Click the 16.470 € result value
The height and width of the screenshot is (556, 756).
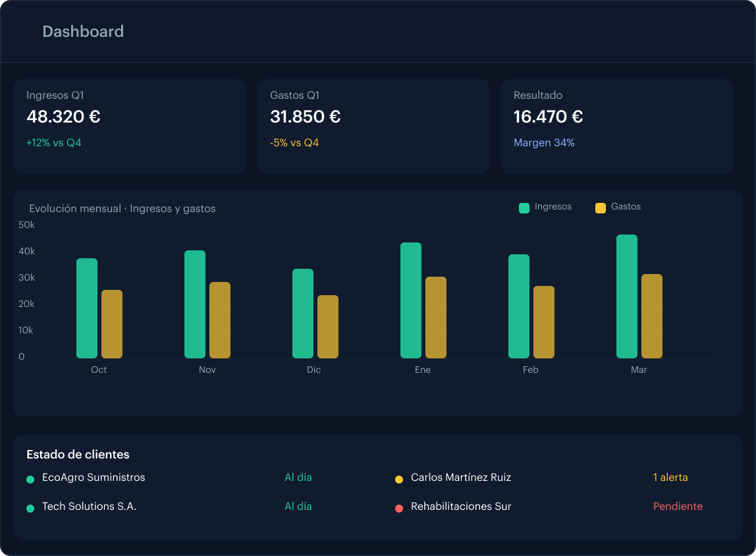click(548, 117)
